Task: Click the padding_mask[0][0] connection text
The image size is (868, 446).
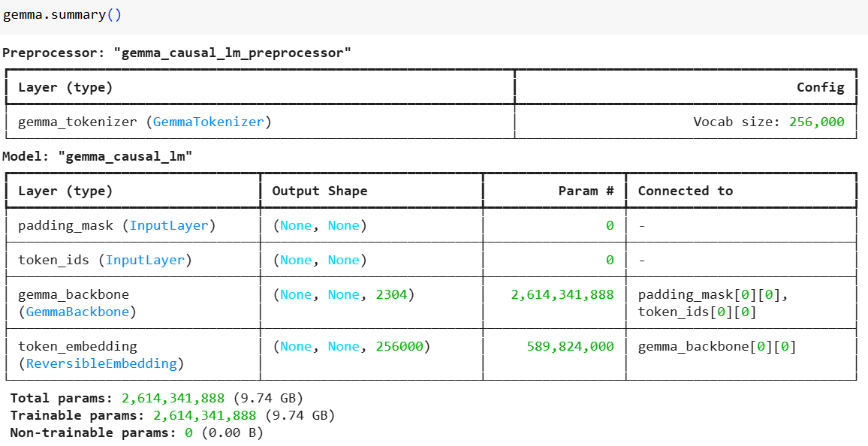Action: 713,295
